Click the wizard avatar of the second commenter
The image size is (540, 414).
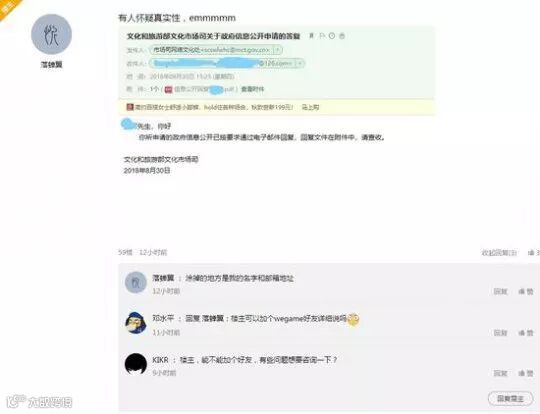coord(136,323)
